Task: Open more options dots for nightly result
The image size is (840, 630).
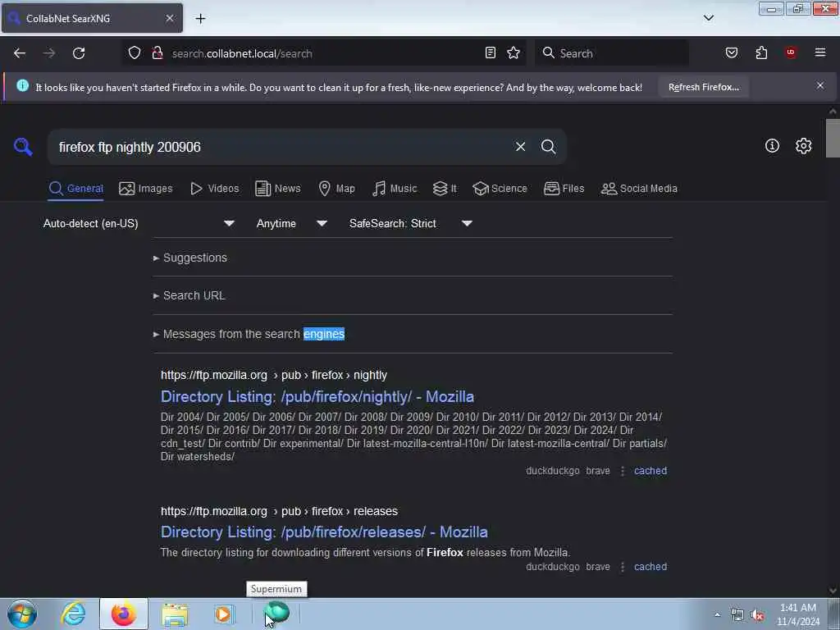Action: [x=622, y=471]
